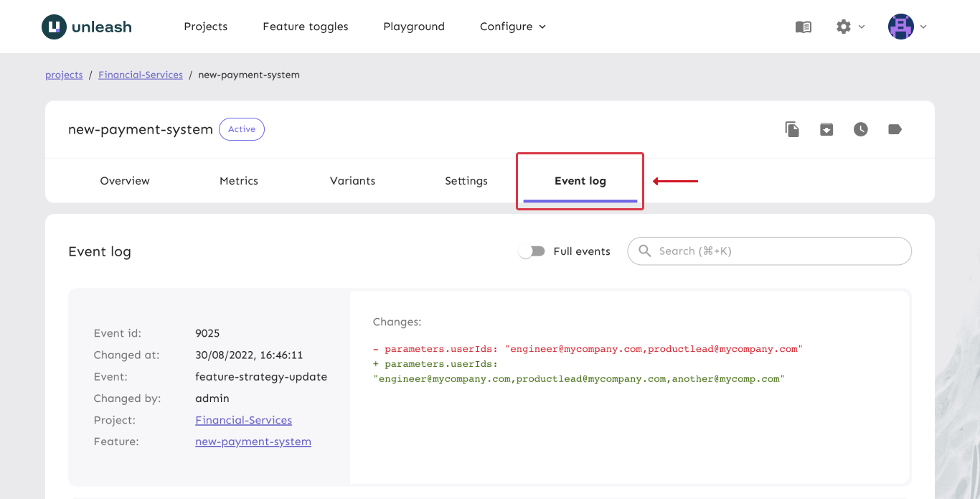Follow the new-payment-system feature link
980x499 pixels.
click(x=253, y=442)
